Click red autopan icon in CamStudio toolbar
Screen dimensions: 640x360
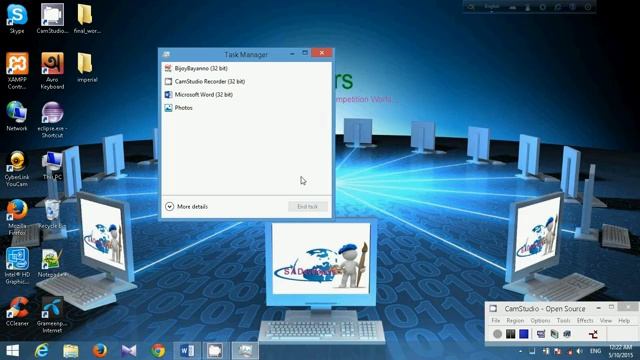tap(593, 334)
